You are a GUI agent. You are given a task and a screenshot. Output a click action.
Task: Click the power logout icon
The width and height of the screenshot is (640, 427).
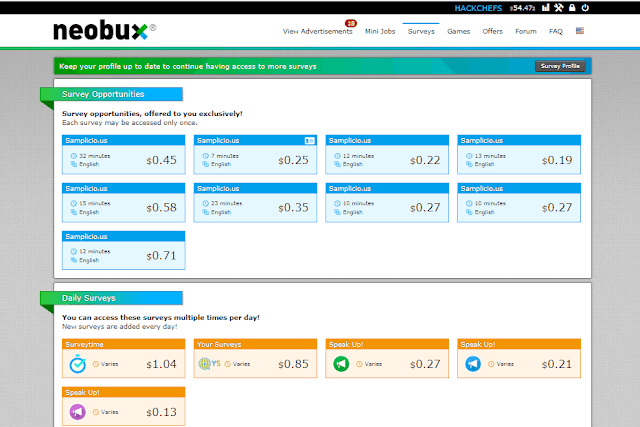(585, 7)
